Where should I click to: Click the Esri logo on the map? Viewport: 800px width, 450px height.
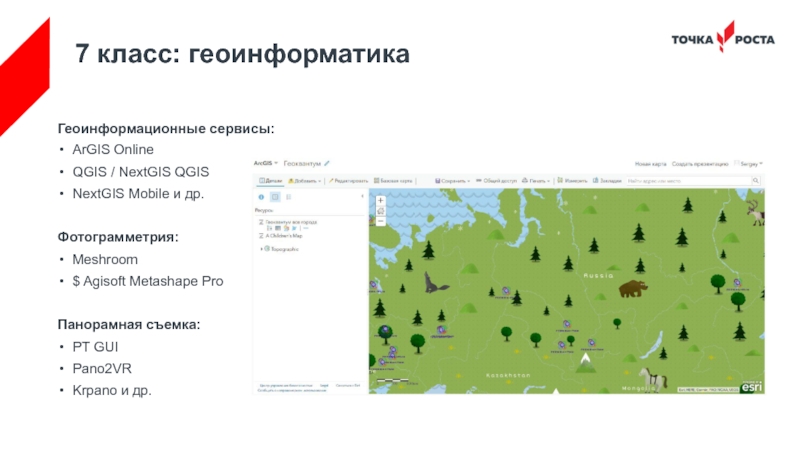[752, 387]
